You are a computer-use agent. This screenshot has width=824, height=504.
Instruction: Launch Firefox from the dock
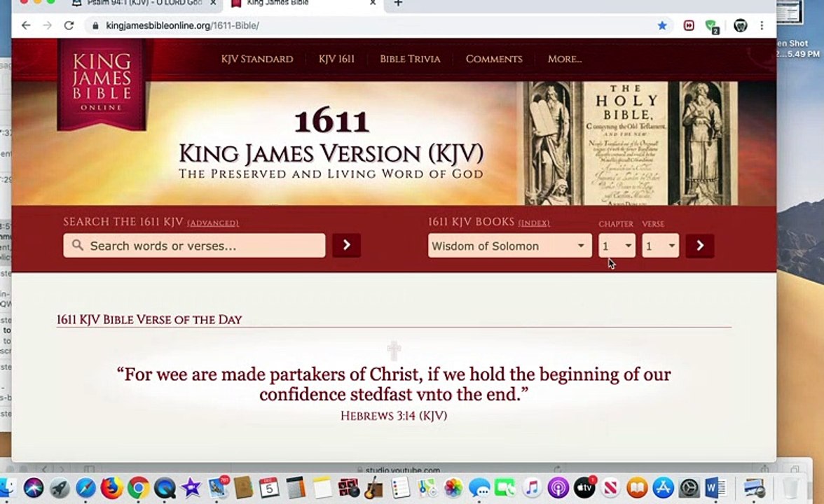(x=111, y=489)
